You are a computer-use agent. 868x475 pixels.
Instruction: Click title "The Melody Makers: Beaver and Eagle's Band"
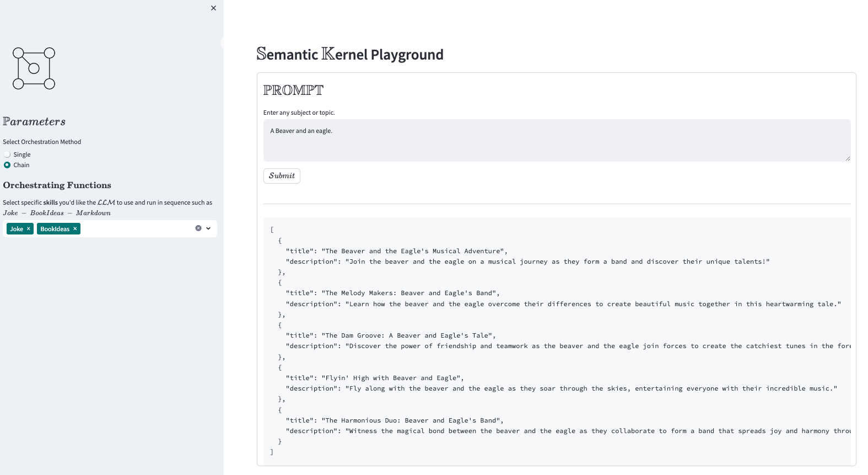[410, 293]
